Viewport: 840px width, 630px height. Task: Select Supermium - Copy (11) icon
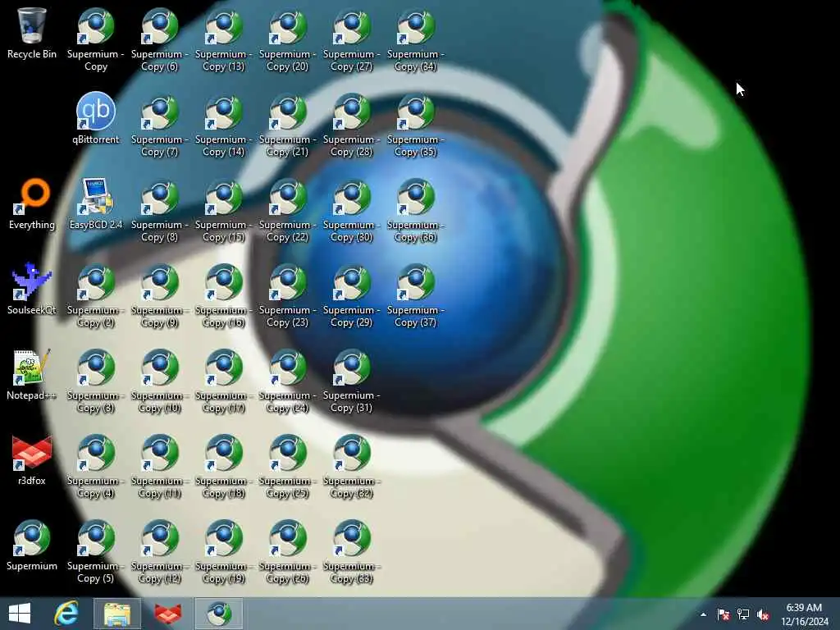coord(160,466)
